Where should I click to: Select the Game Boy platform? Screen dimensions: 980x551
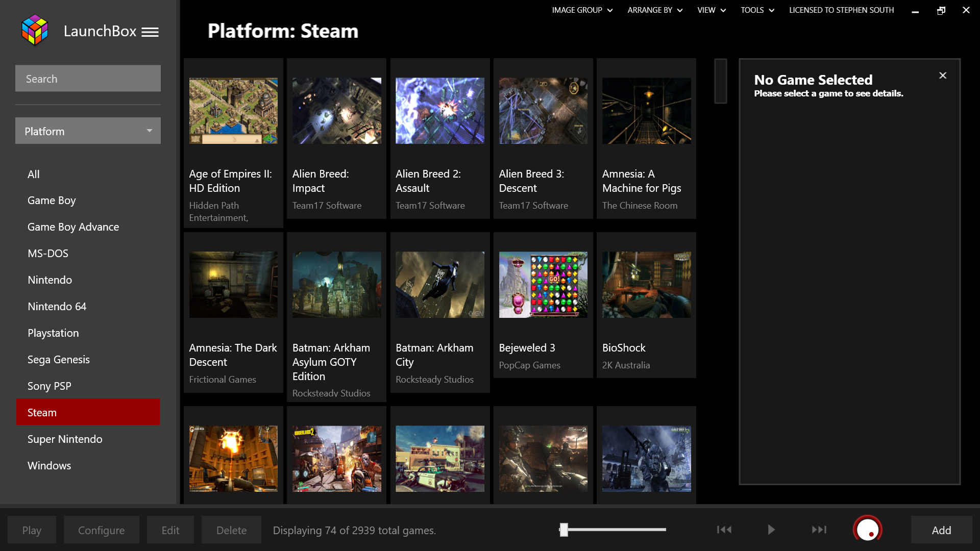pyautogui.click(x=88, y=201)
